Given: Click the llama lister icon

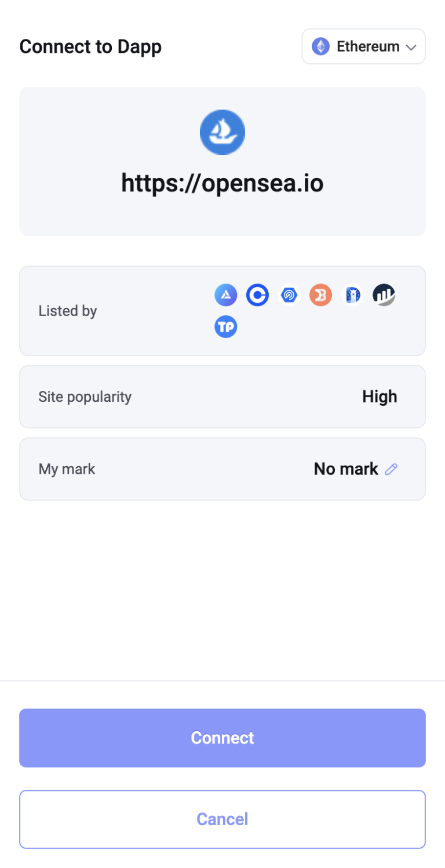Looking at the screenshot, I should tap(352, 295).
